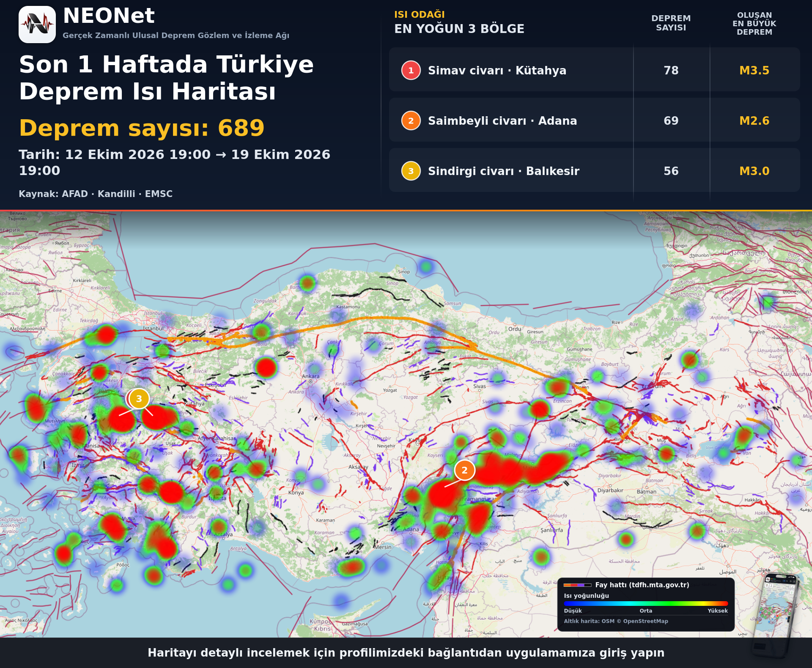812x668 pixels.
Task: Click the M3.5 magnitude value
Action: pos(754,70)
